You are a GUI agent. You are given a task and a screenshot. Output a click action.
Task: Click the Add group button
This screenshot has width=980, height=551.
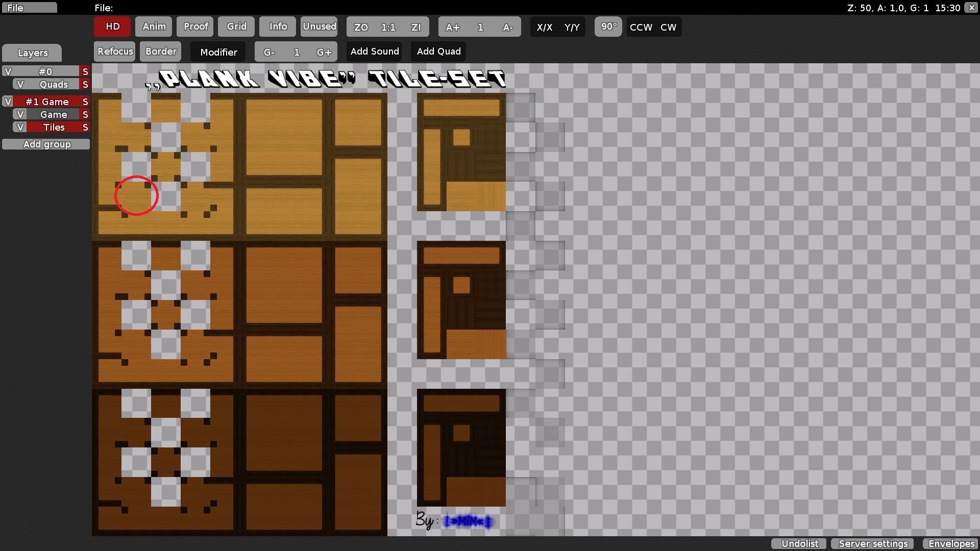46,144
